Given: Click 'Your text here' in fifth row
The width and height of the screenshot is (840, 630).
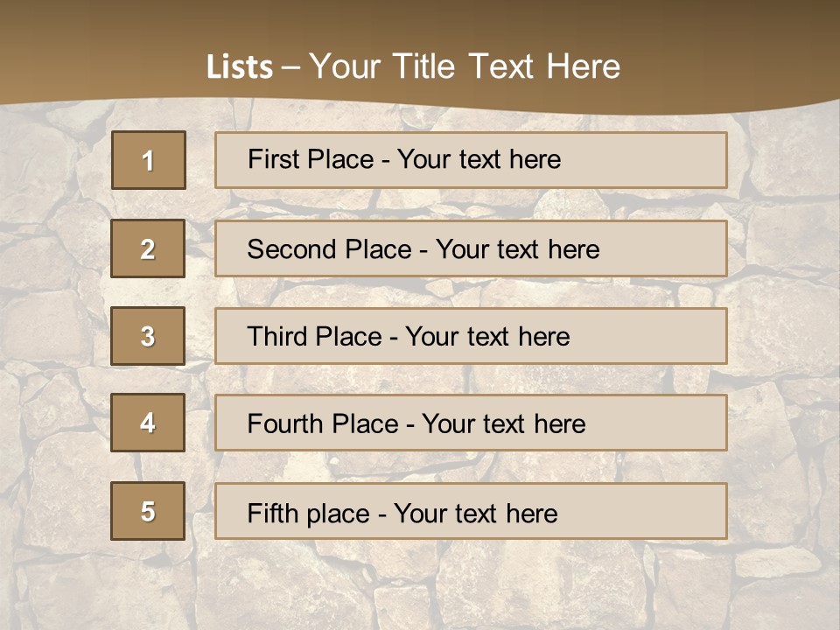Looking at the screenshot, I should (475, 513).
